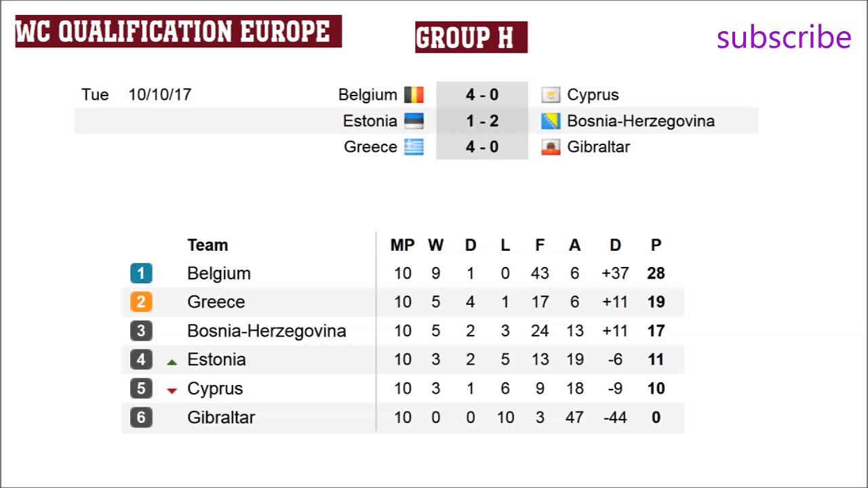Click the Team column header
Viewport: 868px width, 488px height.
pos(208,245)
